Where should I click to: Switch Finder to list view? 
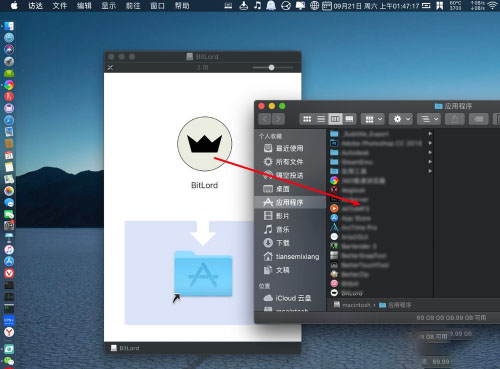pyautogui.click(x=321, y=119)
